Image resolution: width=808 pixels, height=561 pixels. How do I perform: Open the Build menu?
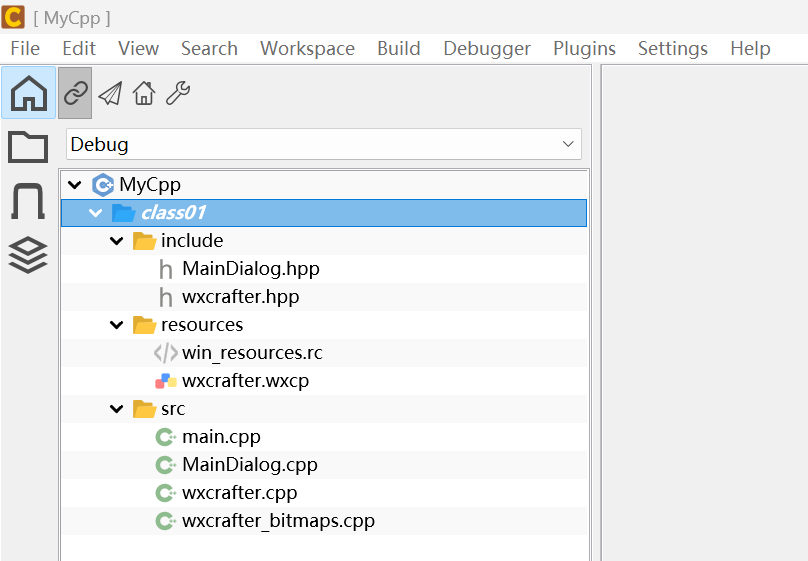pos(399,48)
